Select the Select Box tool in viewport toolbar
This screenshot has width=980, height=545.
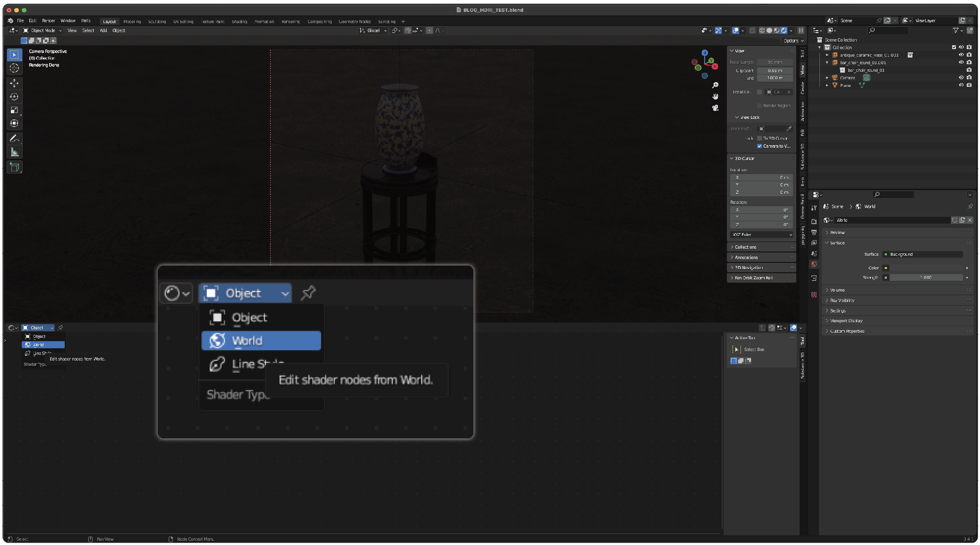[14, 55]
